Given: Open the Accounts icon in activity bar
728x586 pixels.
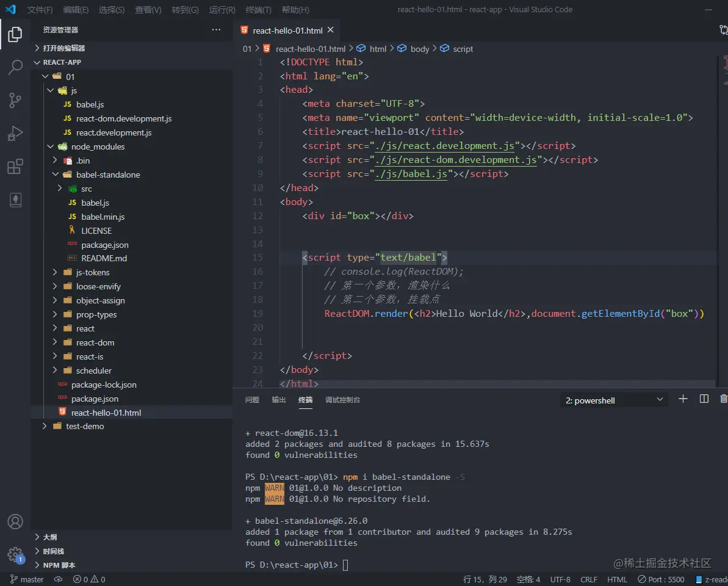Looking at the screenshot, I should [x=15, y=521].
